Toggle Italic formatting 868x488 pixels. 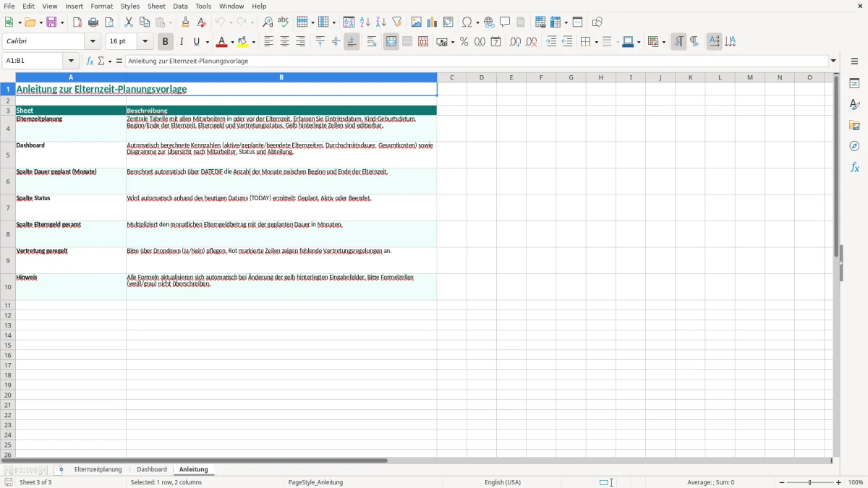point(181,42)
